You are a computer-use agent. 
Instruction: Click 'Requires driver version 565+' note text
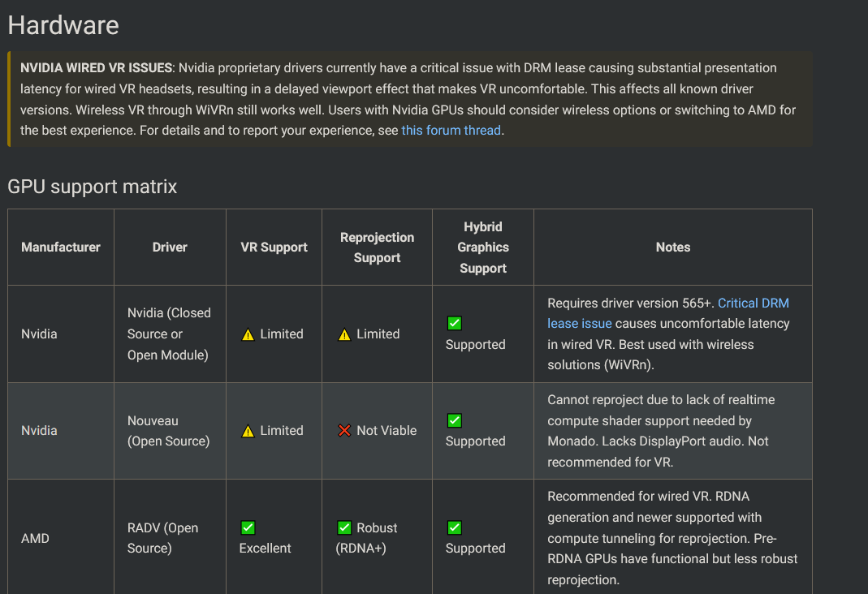point(631,303)
